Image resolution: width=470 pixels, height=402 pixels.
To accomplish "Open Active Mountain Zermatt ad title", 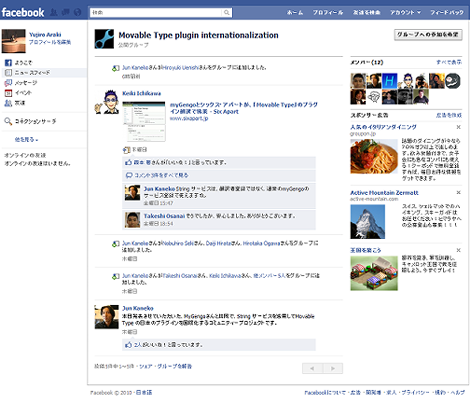I will (384, 193).
